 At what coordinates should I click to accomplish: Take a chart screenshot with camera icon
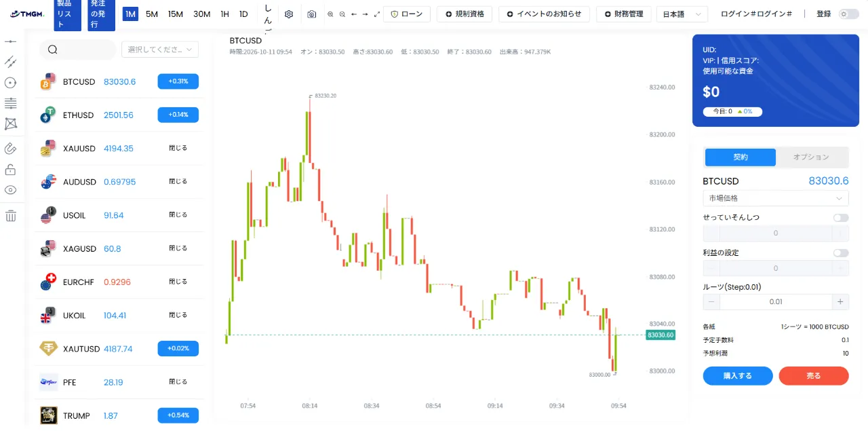(x=311, y=14)
